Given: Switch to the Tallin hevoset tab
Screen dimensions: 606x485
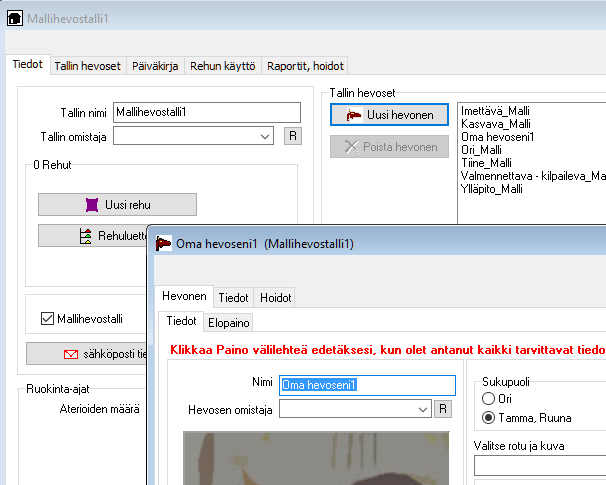Looking at the screenshot, I should 87,66.
